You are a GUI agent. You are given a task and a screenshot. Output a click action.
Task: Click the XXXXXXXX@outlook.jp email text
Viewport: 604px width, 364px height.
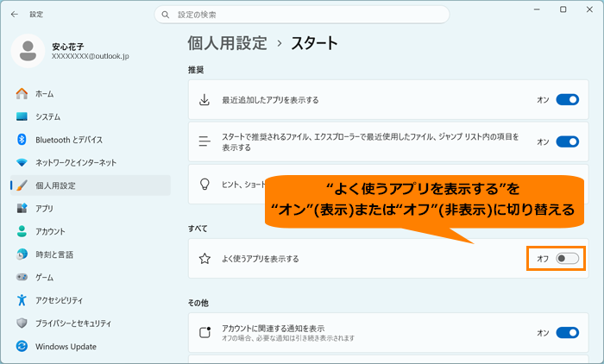[x=90, y=56]
